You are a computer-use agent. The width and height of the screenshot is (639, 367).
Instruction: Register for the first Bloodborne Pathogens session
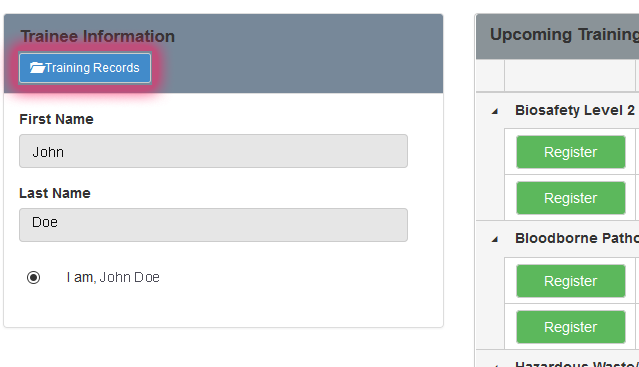click(x=571, y=281)
